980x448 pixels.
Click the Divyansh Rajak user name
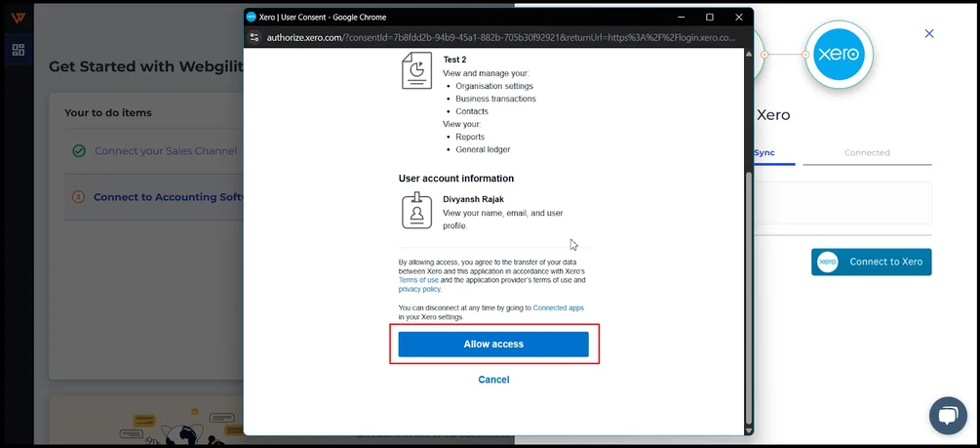click(473, 199)
